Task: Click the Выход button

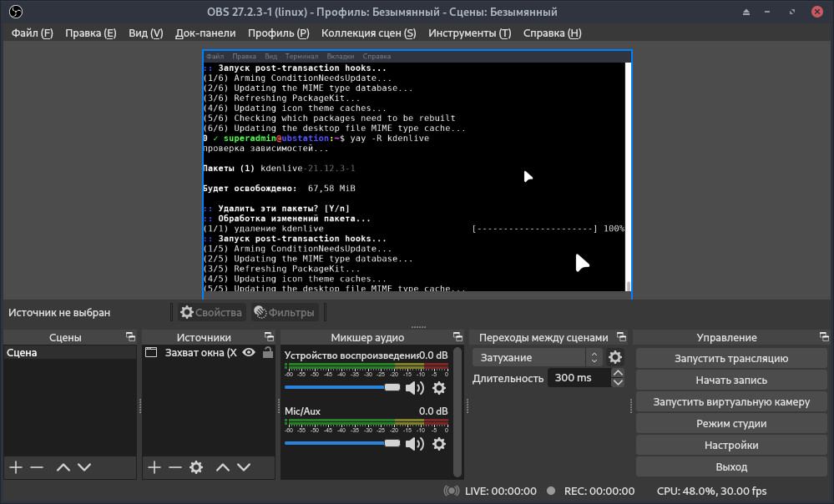Action: pyautogui.click(x=730, y=466)
